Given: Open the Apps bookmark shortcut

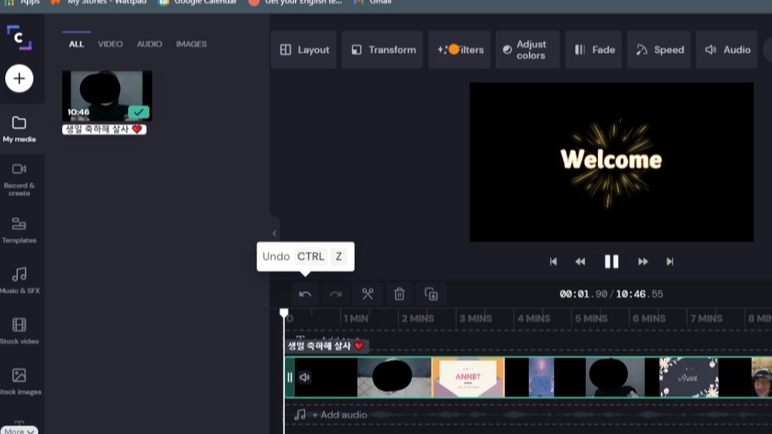Looking at the screenshot, I should [x=22, y=2].
